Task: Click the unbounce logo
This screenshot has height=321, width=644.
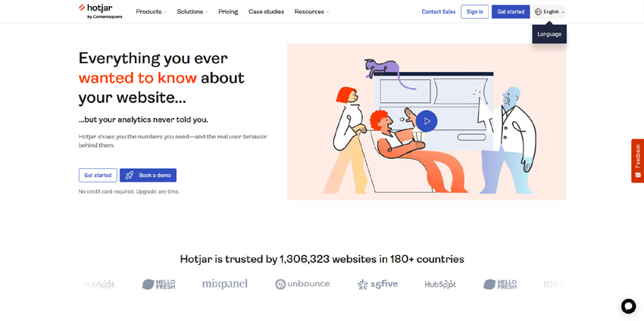Action: 302,284
